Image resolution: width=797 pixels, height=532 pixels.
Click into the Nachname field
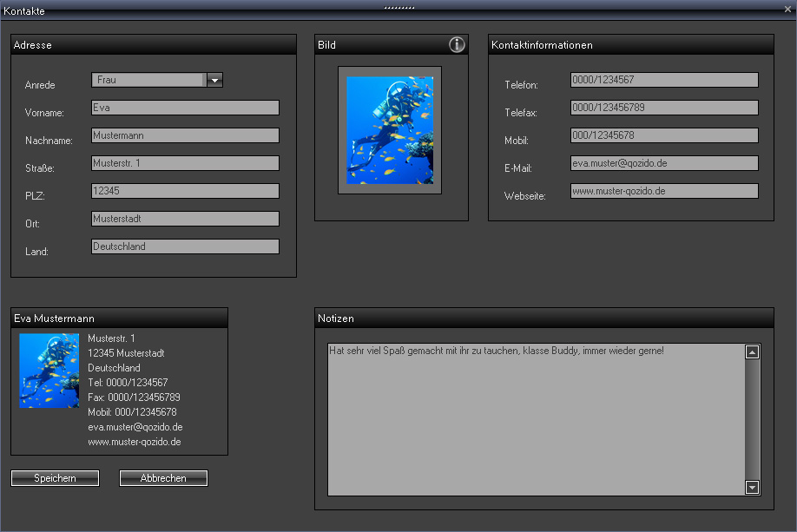coord(185,135)
